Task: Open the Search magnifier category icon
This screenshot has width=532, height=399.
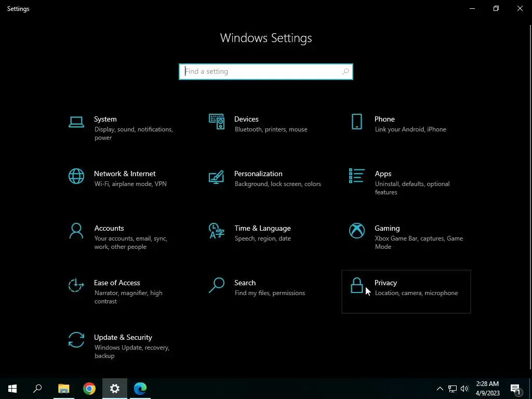Action: point(217,285)
